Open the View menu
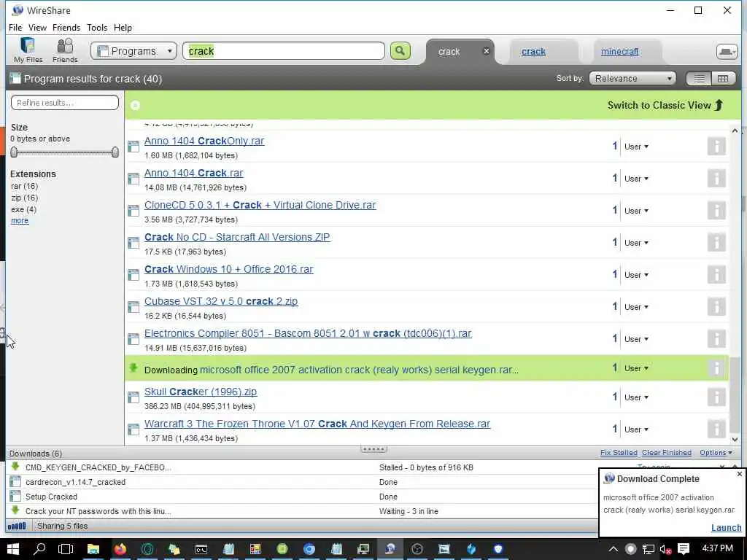Screen dimensions: 747x560 coord(37,28)
